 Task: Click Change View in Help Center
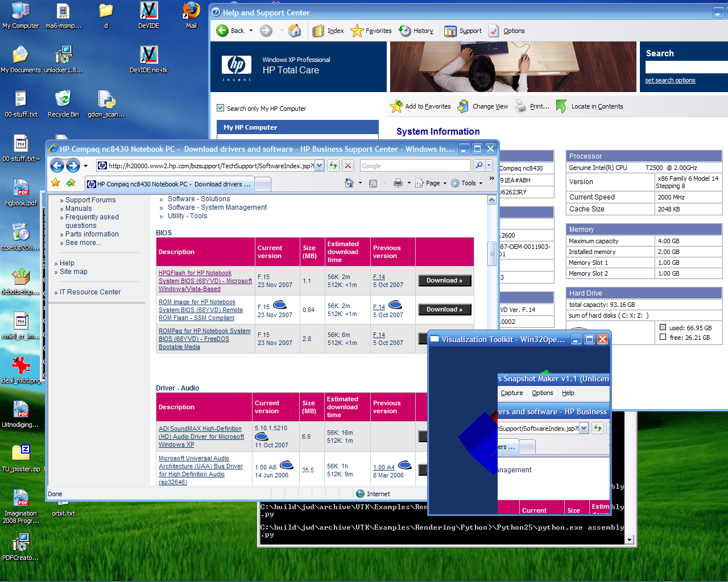(483, 106)
